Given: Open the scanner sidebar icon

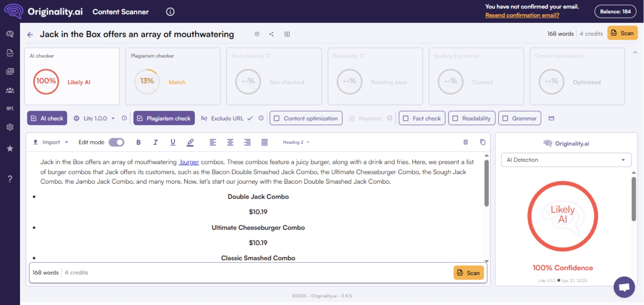Looking at the screenshot, I should pos(10,53).
